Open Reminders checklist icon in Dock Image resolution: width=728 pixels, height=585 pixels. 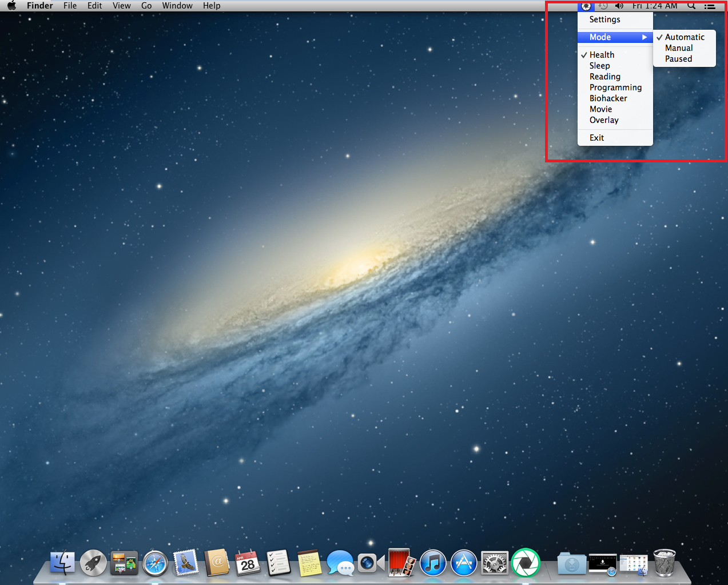coord(279,563)
